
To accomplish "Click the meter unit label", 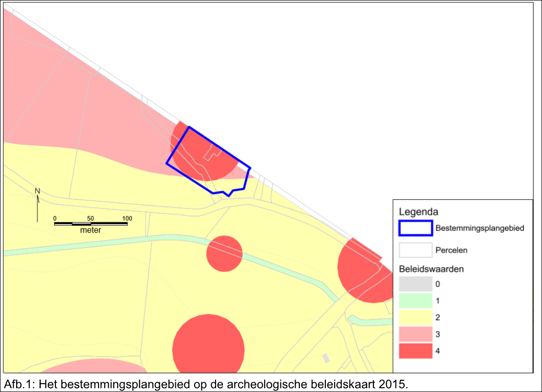I will point(91,230).
